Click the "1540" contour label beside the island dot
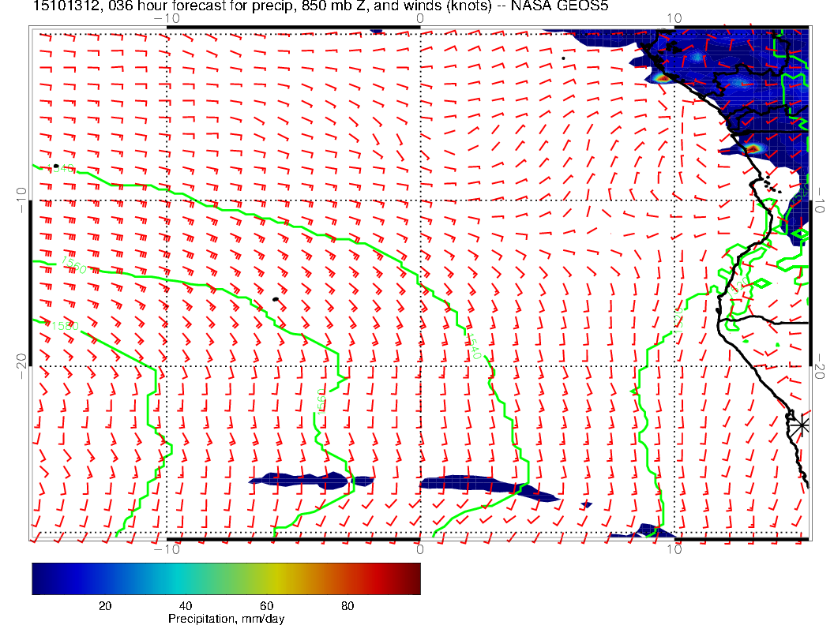This screenshot has height=644, width=834. [60, 168]
